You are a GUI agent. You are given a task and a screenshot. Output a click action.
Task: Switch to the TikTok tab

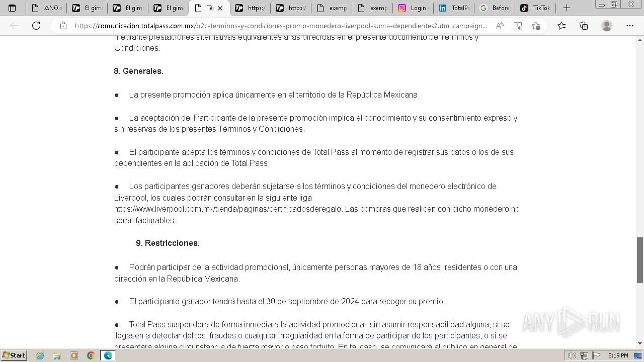[x=535, y=8]
